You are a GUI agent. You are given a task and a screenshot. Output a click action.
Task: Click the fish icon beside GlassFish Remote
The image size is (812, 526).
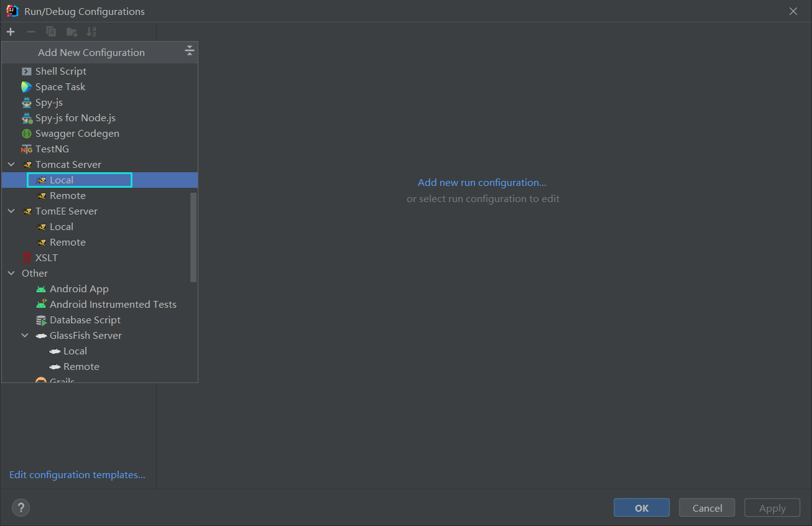[x=55, y=367]
